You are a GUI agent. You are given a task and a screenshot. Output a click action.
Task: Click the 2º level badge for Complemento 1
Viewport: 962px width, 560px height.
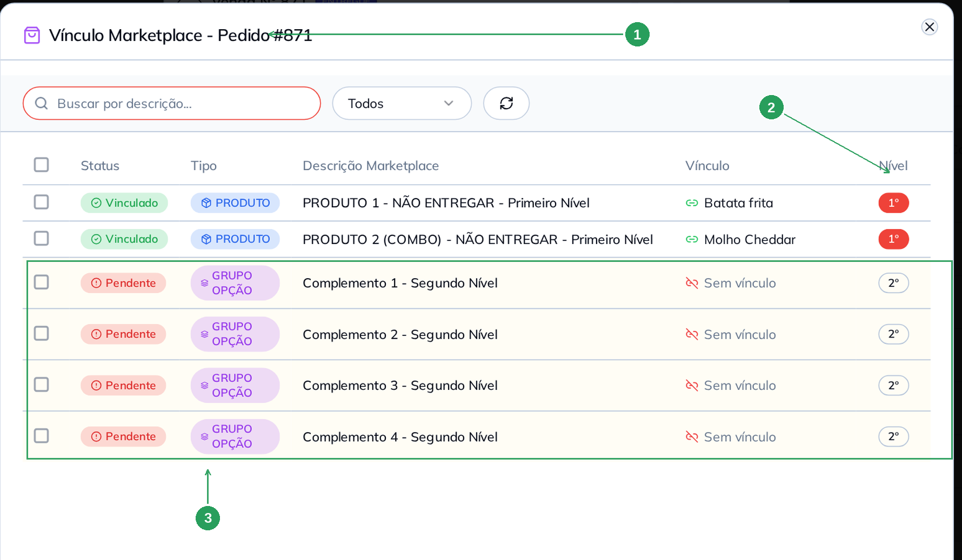pos(893,283)
